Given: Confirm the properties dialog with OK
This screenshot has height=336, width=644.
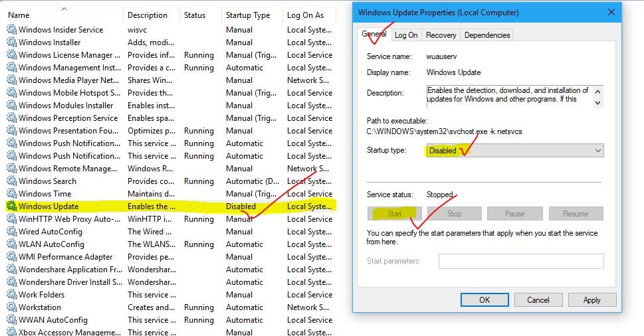Looking at the screenshot, I should pyautogui.click(x=484, y=300).
